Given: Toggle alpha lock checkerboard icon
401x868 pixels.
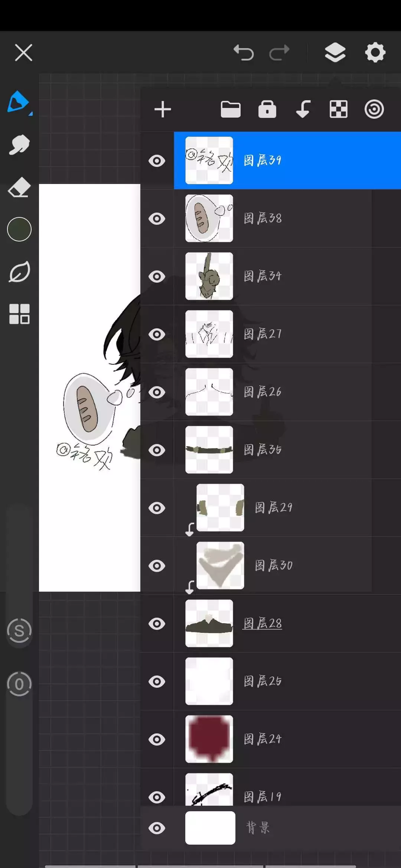Looking at the screenshot, I should click(339, 109).
